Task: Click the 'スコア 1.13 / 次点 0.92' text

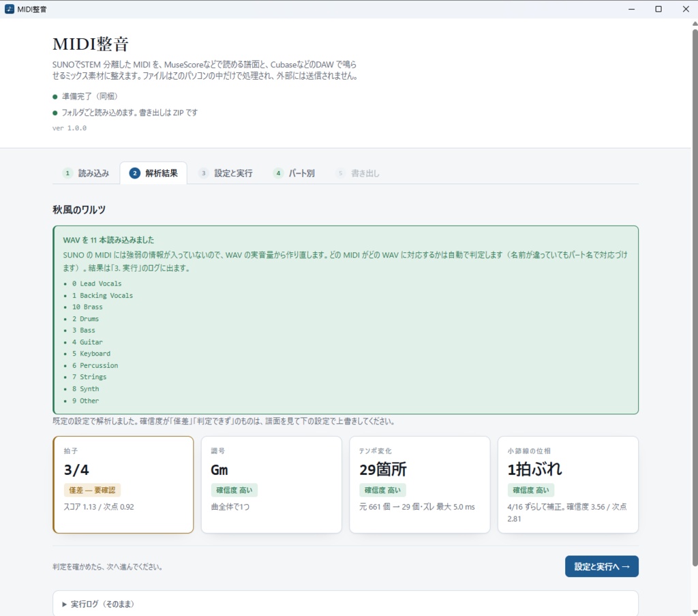Action: coord(99,506)
